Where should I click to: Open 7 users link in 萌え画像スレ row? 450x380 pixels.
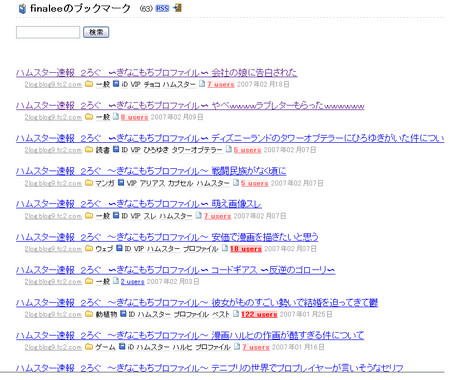point(217,216)
